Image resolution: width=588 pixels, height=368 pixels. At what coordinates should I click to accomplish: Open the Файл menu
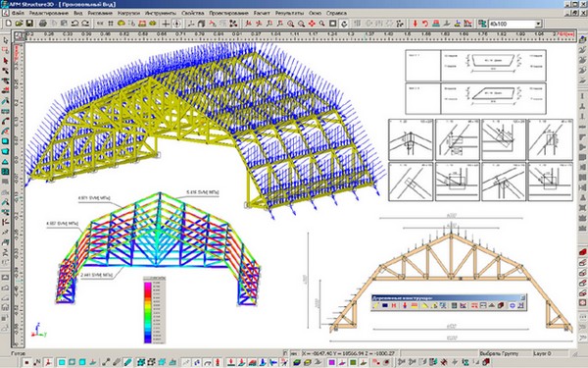coord(18,13)
